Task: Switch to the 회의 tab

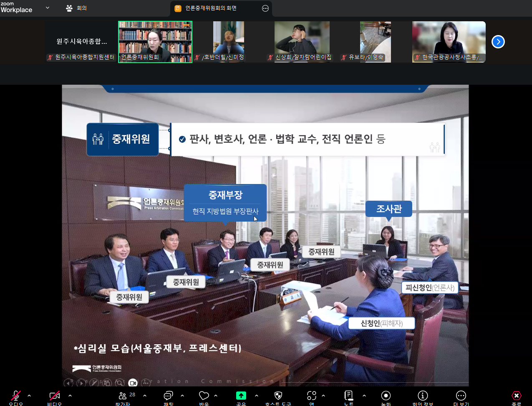Action: (77, 8)
